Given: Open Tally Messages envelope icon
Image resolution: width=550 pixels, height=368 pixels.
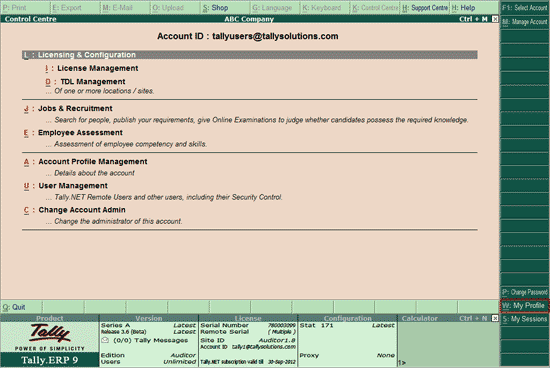Looking at the screenshot, I should click(105, 340).
